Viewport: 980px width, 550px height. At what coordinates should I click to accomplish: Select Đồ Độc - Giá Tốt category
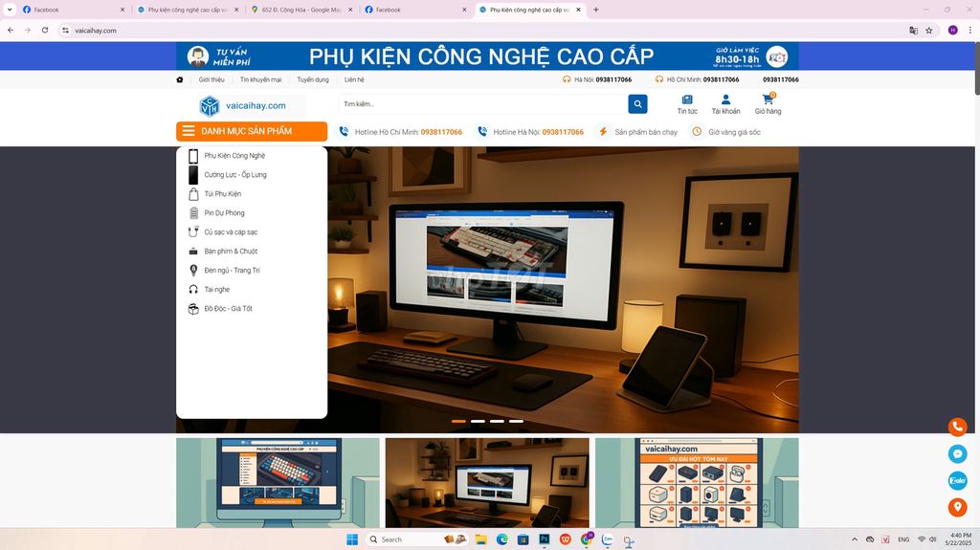228,309
